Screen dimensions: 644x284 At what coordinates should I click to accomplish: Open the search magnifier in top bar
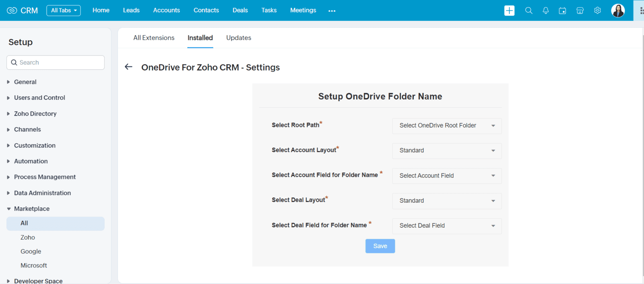(528, 10)
